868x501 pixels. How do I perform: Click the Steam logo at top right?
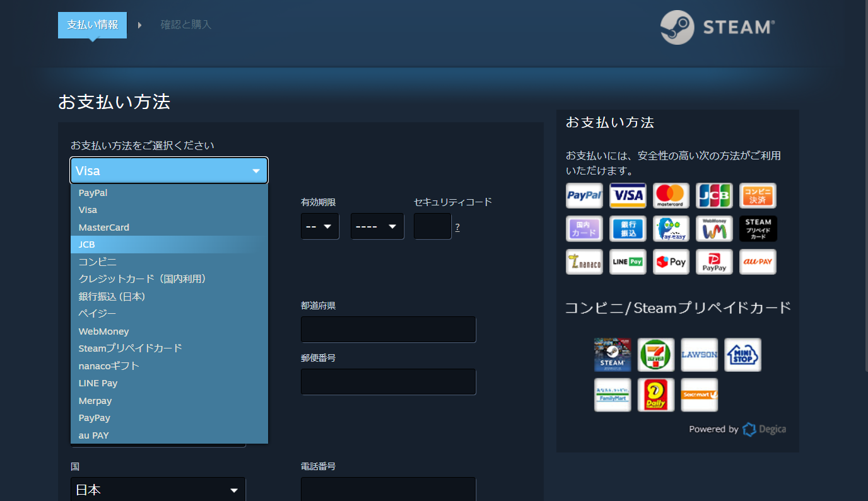(x=716, y=27)
